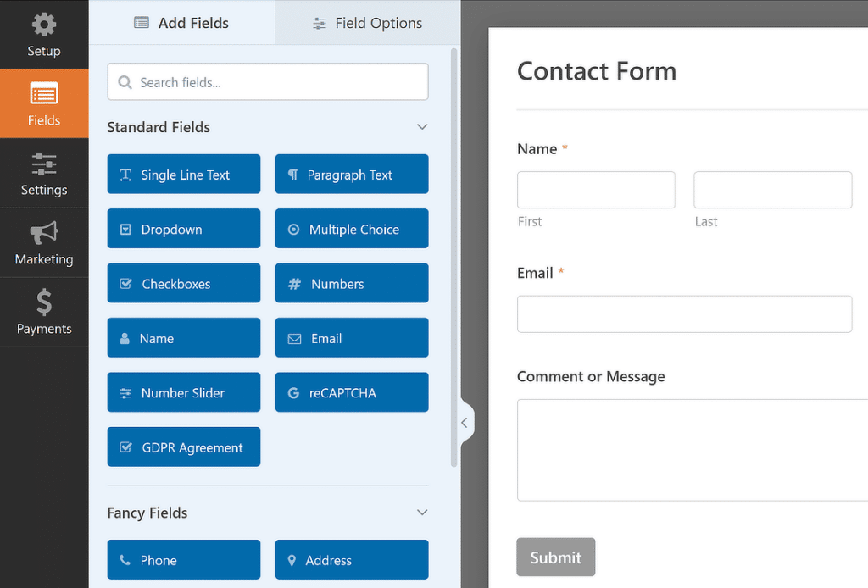868x588 pixels.
Task: Open the Add Fields tab
Action: point(181,23)
